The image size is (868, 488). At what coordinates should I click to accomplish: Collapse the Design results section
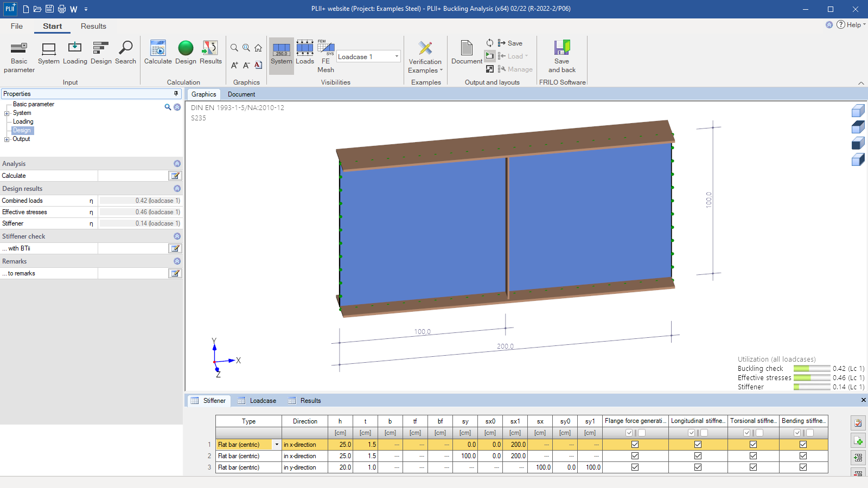pos(177,189)
